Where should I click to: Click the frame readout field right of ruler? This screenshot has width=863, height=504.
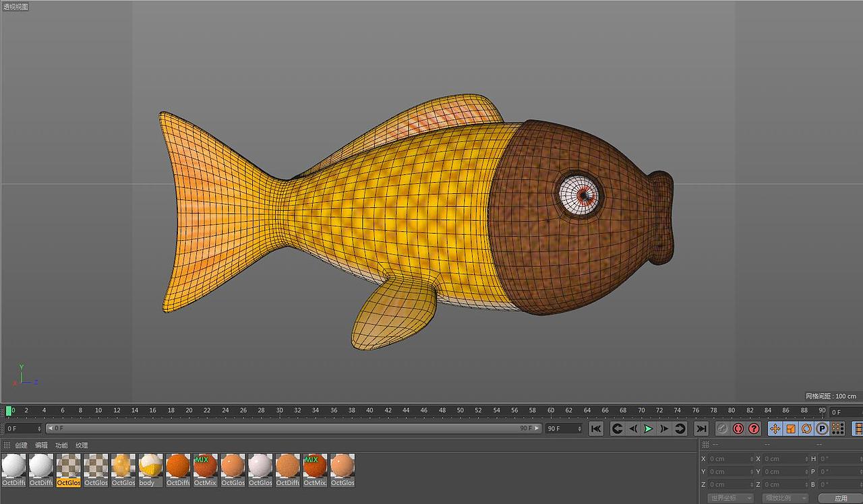[845, 412]
